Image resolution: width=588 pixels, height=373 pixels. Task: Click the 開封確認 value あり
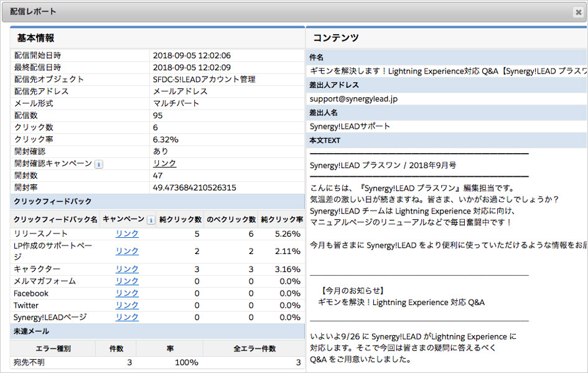coord(161,151)
